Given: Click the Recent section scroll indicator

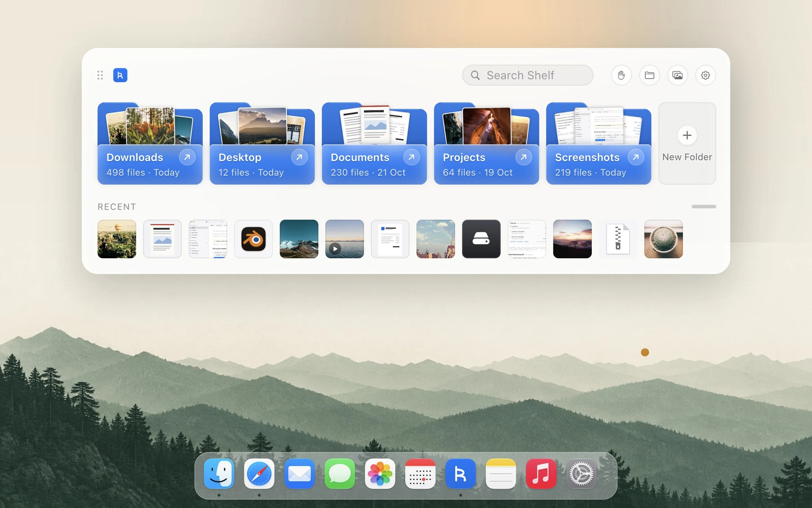Looking at the screenshot, I should (x=704, y=206).
